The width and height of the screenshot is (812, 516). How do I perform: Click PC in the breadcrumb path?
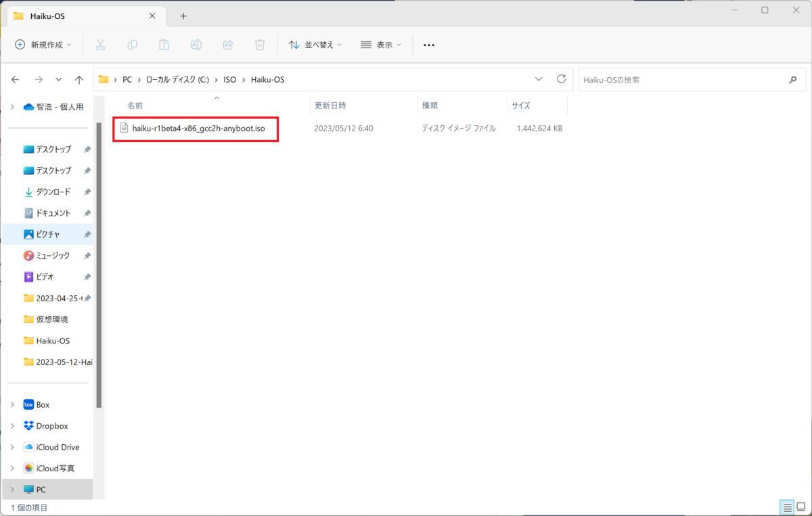(127, 79)
